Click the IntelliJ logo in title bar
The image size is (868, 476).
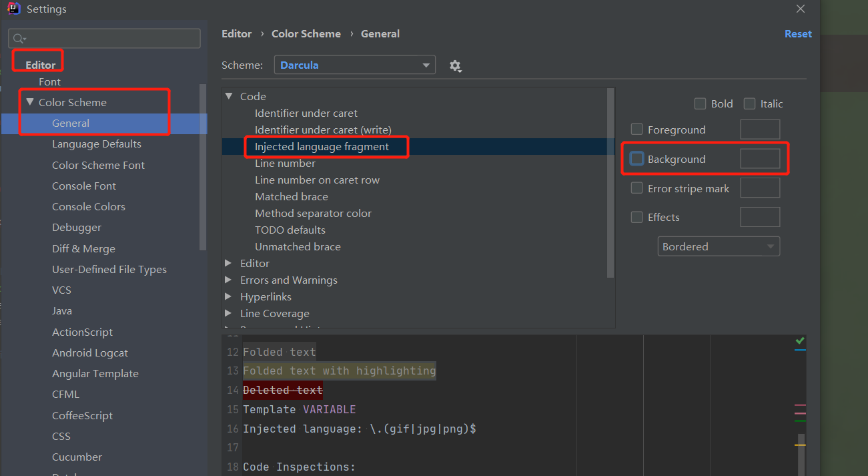tap(13, 9)
